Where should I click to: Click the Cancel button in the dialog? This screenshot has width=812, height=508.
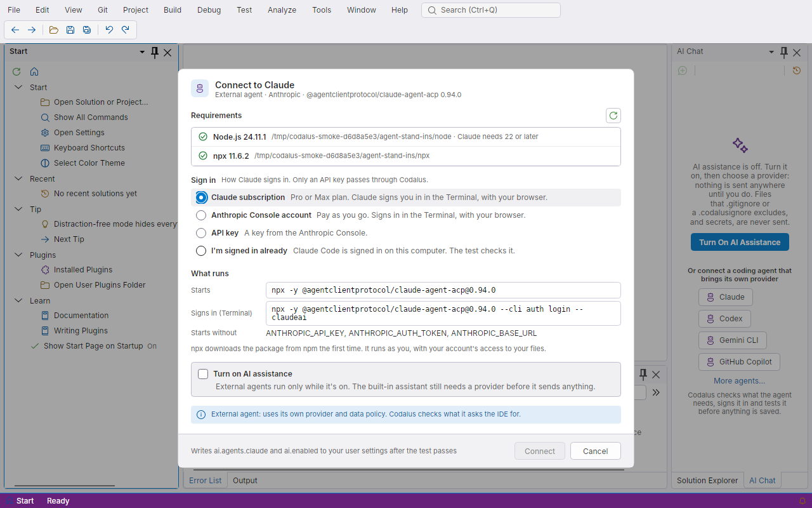tap(596, 451)
